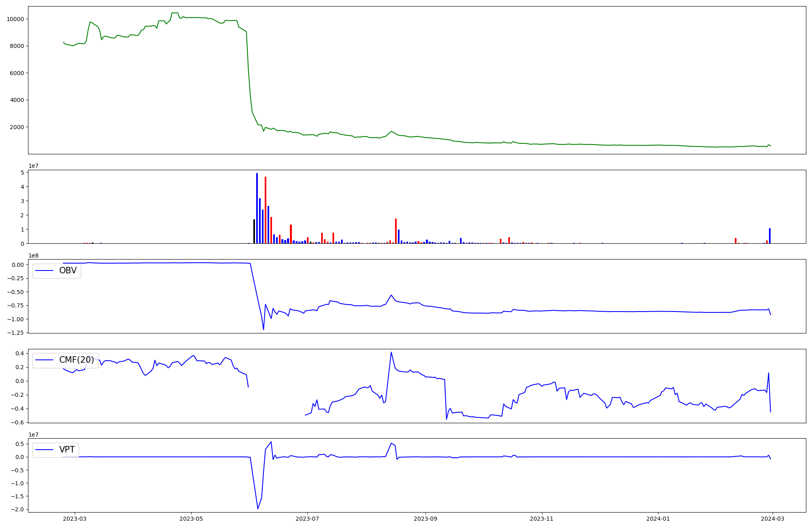The height and width of the screenshot is (528, 812).
Task: Click the black volume bar
Action: point(254,232)
